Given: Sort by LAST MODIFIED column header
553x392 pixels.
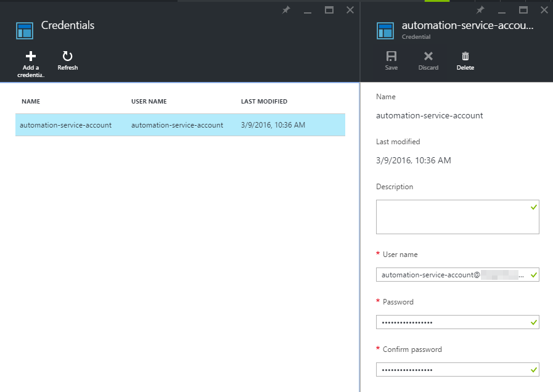Looking at the screenshot, I should (x=264, y=102).
